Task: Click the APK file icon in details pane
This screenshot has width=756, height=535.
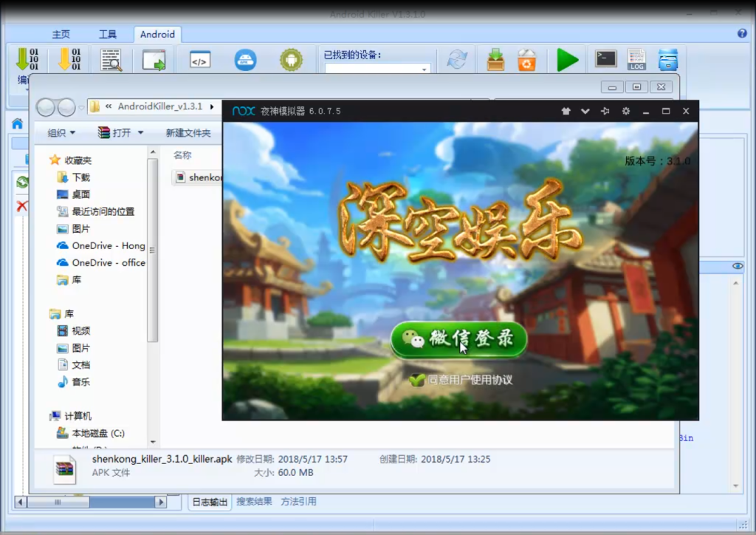Action: pyautogui.click(x=64, y=469)
